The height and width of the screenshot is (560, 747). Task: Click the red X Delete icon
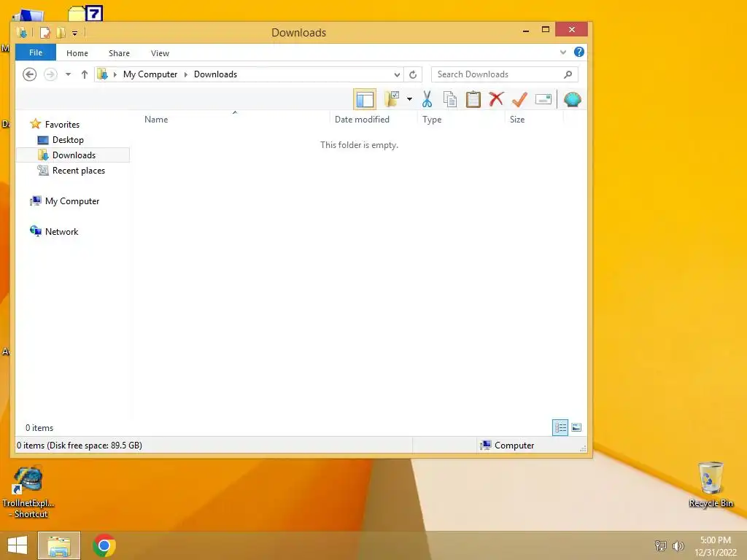click(496, 99)
